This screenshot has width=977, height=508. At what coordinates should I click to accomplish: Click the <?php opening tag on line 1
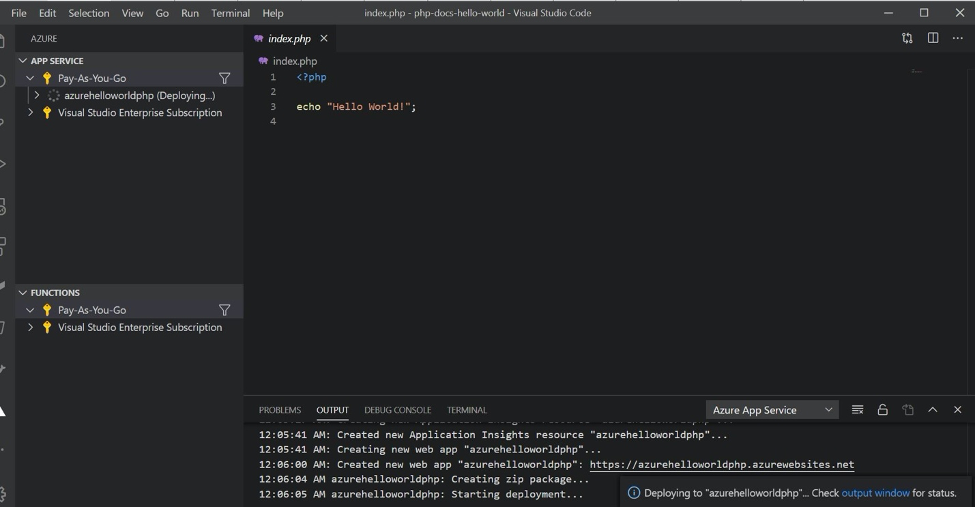tap(311, 77)
